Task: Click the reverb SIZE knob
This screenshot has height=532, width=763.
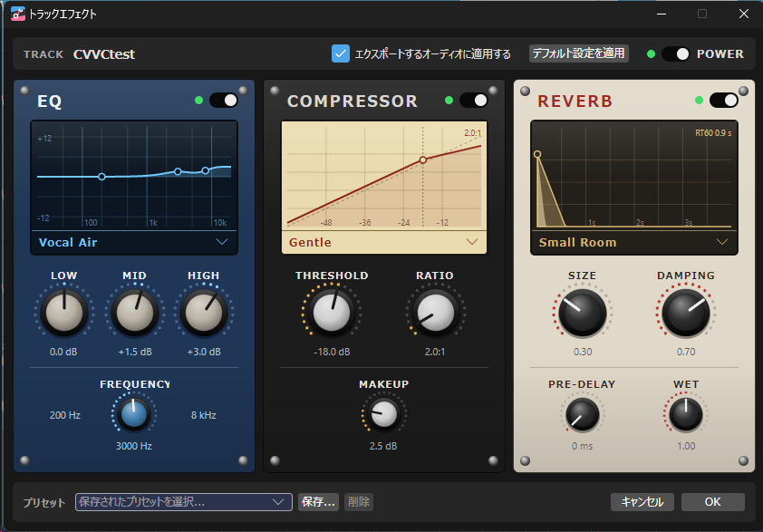Action: coord(583,313)
